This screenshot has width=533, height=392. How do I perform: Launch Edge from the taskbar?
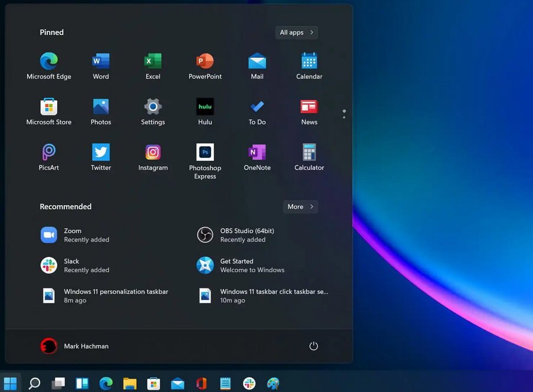[x=106, y=384]
